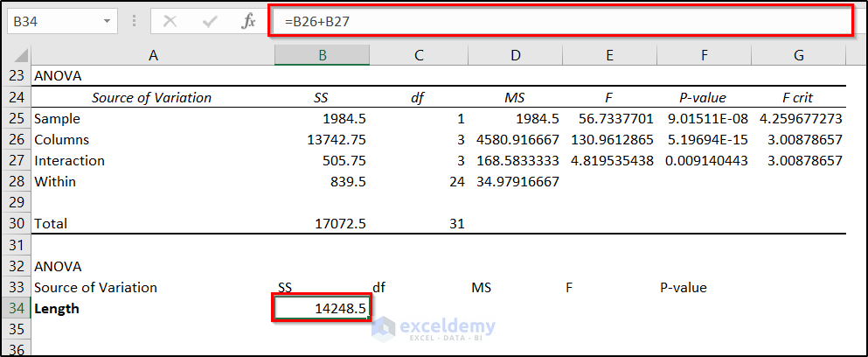Click the Select All corner triangle

[20, 55]
